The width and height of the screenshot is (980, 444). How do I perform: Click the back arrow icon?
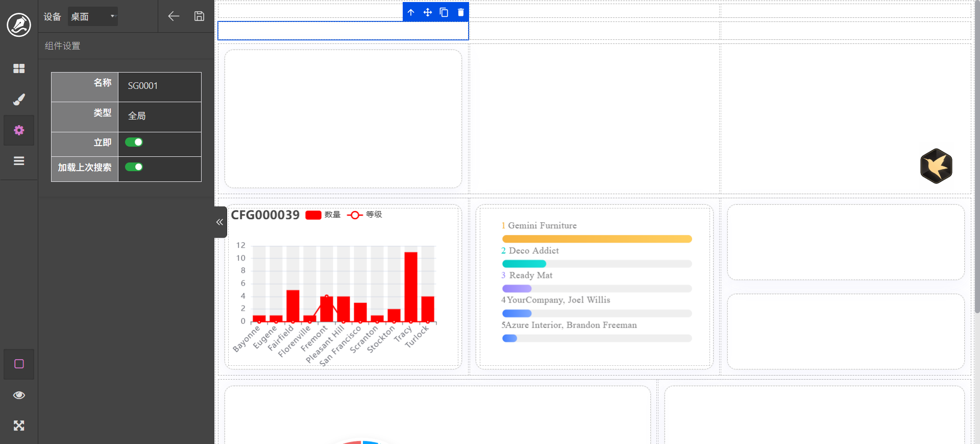click(174, 16)
